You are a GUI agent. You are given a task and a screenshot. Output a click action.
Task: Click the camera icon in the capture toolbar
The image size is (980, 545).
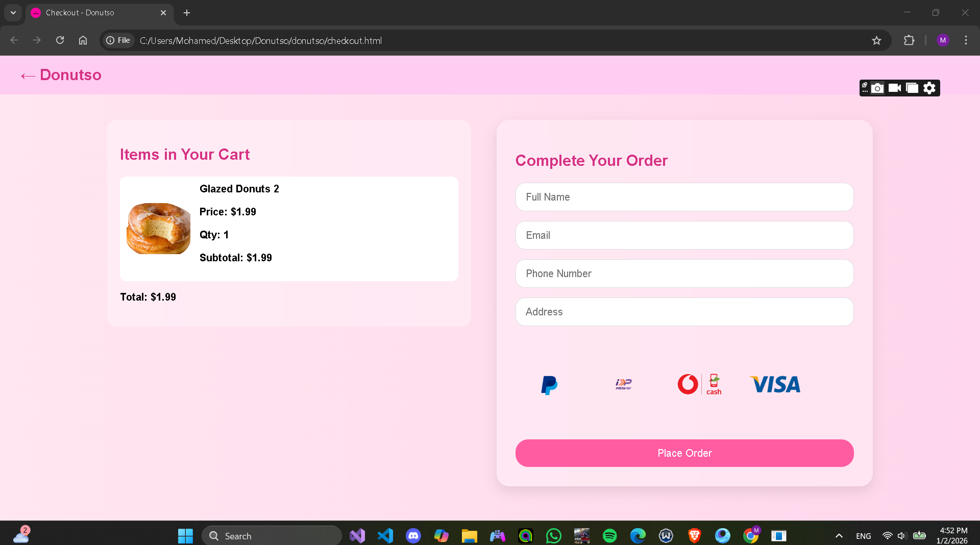tap(878, 88)
